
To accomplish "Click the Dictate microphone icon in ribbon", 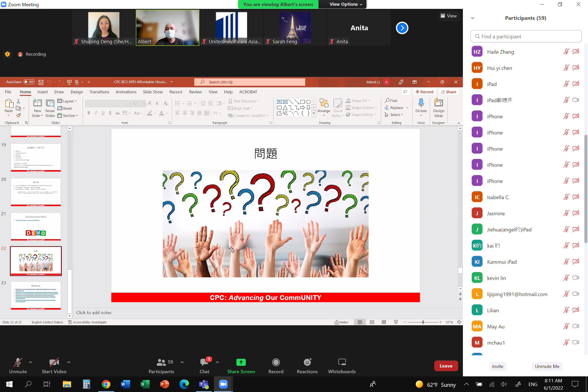I will (421, 103).
